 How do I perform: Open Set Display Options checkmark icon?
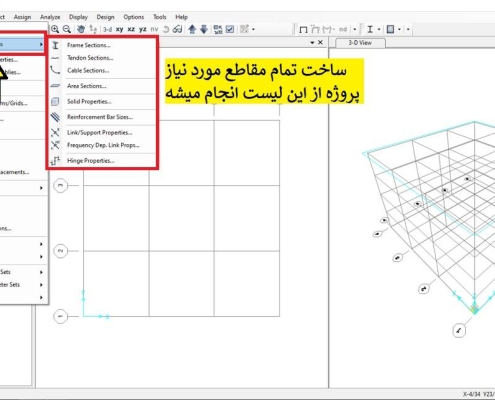point(230,29)
